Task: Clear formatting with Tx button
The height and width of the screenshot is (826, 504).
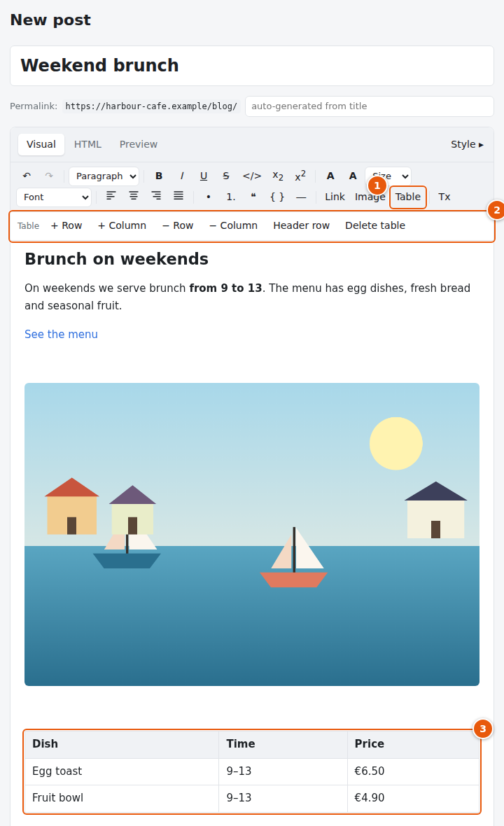Action: [444, 197]
